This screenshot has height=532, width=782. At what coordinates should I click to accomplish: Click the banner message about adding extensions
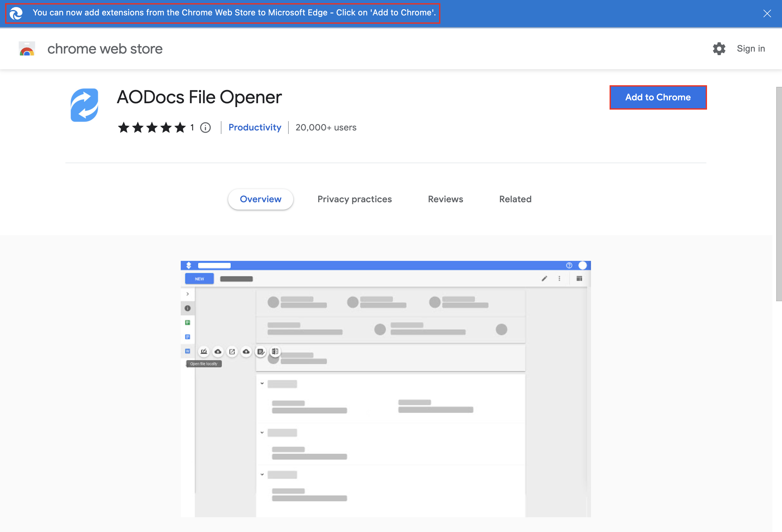coord(234,13)
